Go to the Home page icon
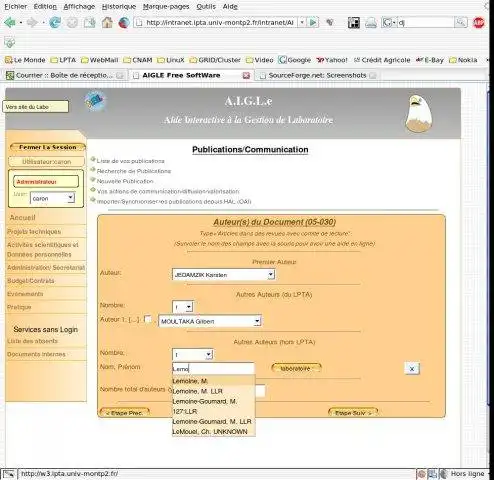The image size is (494, 480). click(x=107, y=22)
